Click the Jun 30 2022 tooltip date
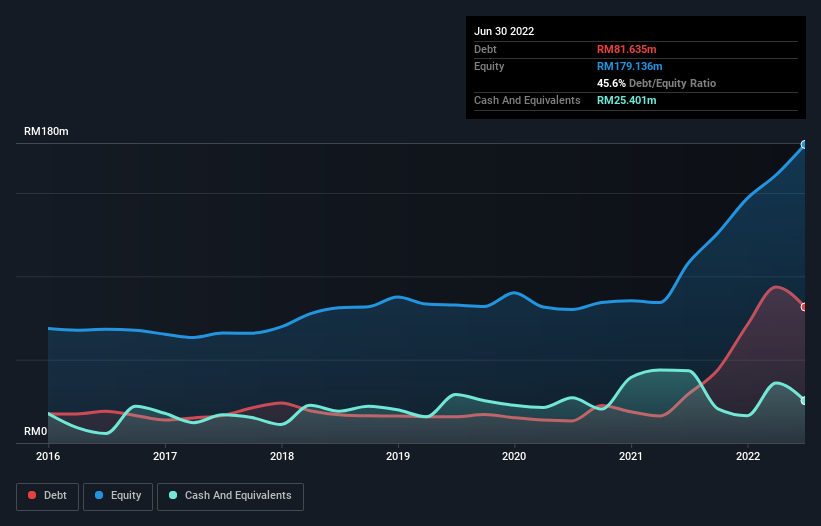The height and width of the screenshot is (526, 821). pyautogui.click(x=504, y=31)
